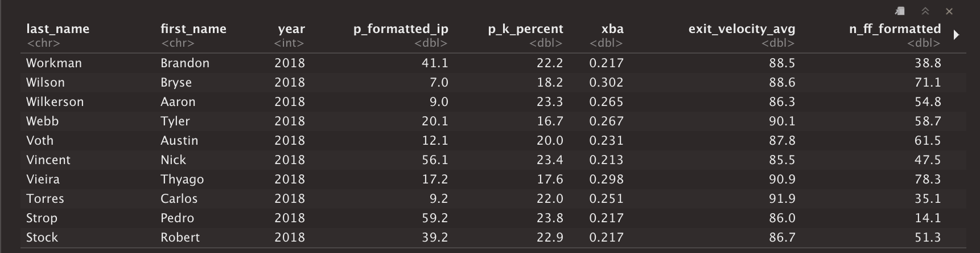Click the n_ff_formatted column header
The height and width of the screenshot is (253, 980).
(x=895, y=29)
